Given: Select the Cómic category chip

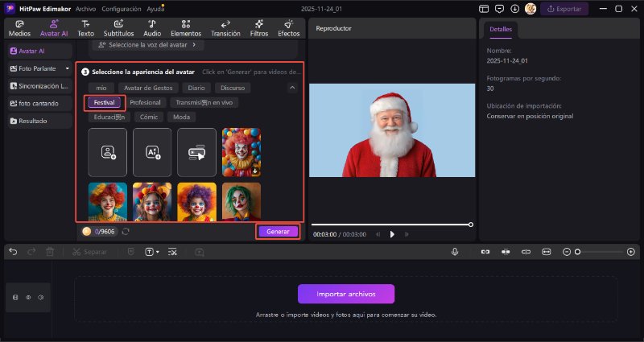Looking at the screenshot, I should 149,117.
